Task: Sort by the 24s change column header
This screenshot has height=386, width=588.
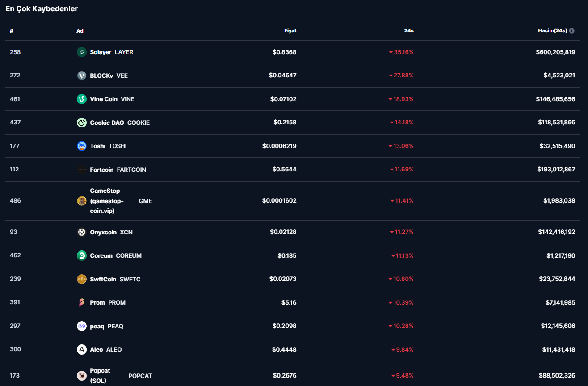Action: pos(409,31)
